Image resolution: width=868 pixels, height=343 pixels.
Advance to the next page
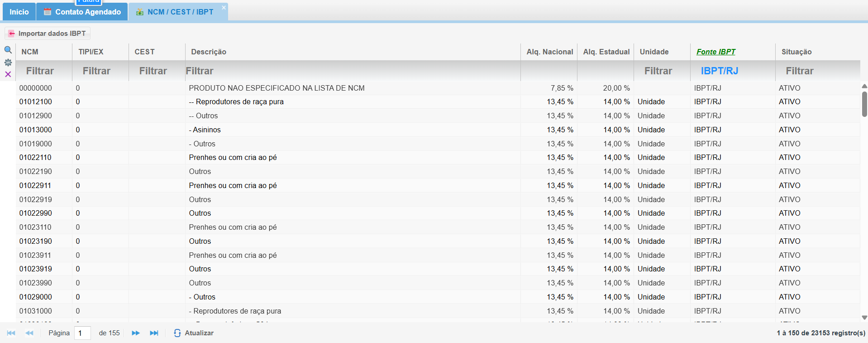pyautogui.click(x=135, y=333)
